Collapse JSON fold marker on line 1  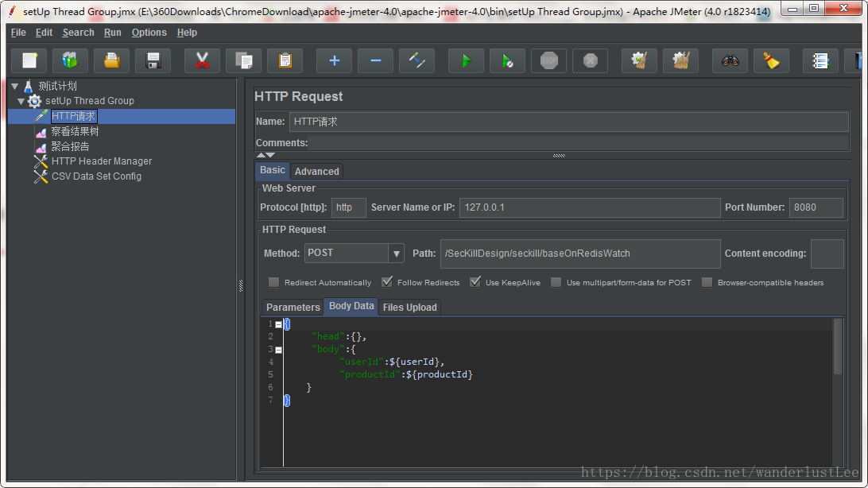tap(278, 325)
